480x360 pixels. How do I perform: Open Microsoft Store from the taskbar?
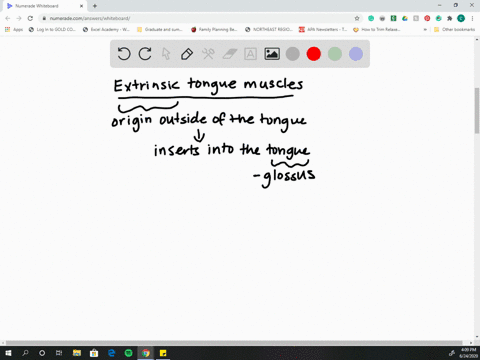94,353
